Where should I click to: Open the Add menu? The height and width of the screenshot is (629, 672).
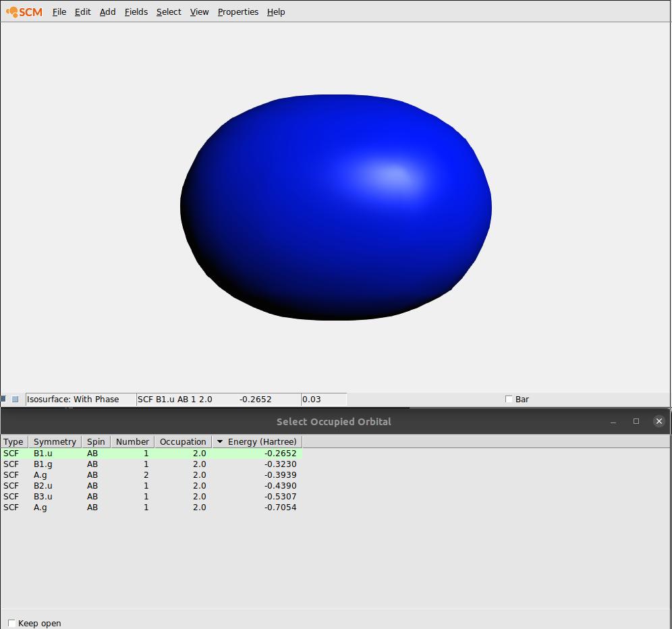107,11
